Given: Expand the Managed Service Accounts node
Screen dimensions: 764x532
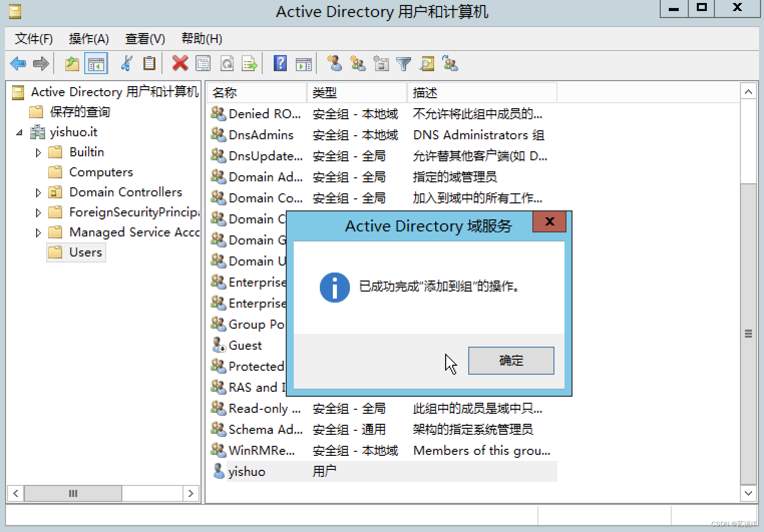Looking at the screenshot, I should tap(38, 232).
